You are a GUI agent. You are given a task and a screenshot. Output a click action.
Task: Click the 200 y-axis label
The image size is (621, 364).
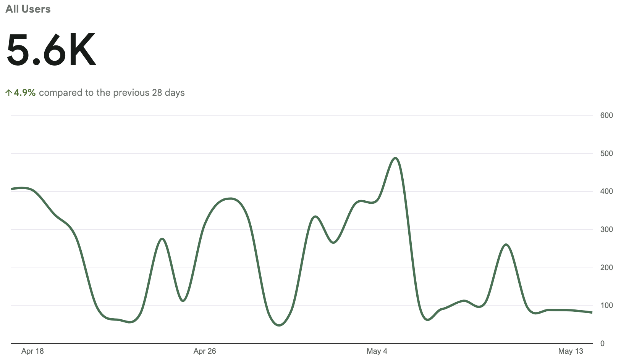(606, 267)
